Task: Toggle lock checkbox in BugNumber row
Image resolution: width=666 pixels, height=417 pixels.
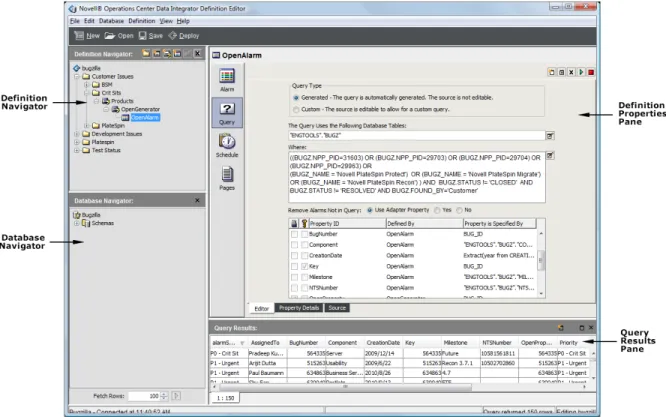Action: [294, 234]
